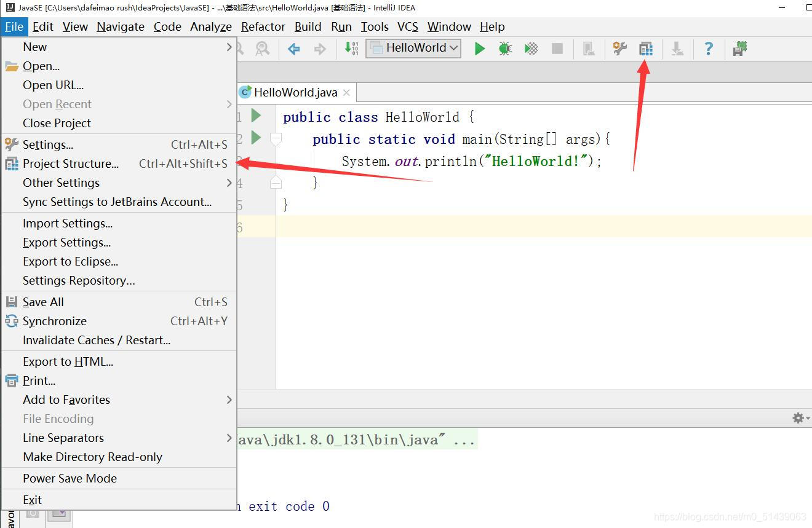Switch to HelloWorld.java editor tab
Image resolution: width=812 pixels, height=528 pixels.
pos(295,93)
